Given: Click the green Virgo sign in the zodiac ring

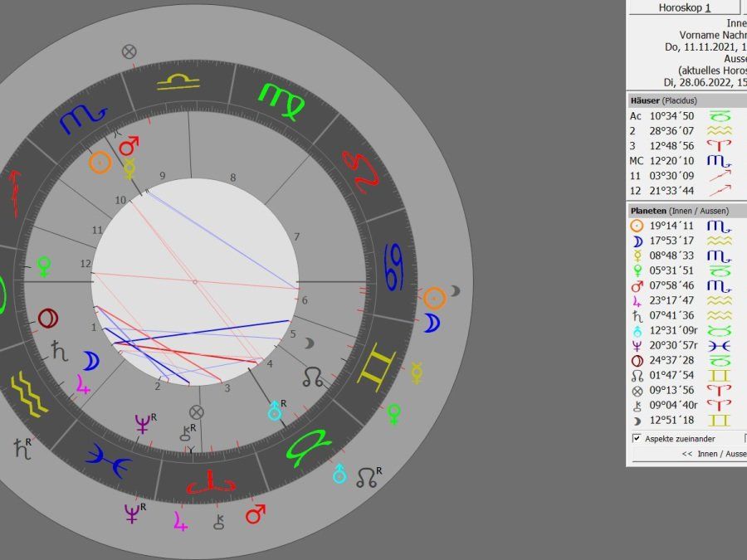Looking at the screenshot, I should pyautogui.click(x=281, y=101).
